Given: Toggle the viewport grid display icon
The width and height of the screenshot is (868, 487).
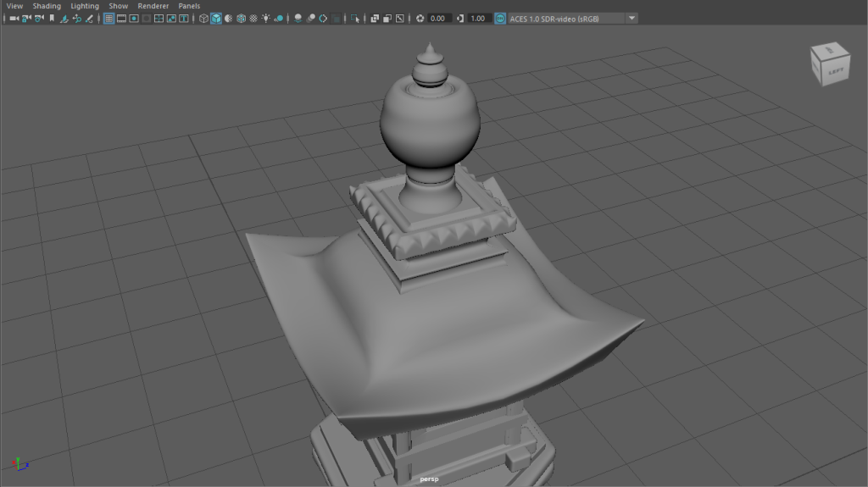Looking at the screenshot, I should [x=108, y=18].
